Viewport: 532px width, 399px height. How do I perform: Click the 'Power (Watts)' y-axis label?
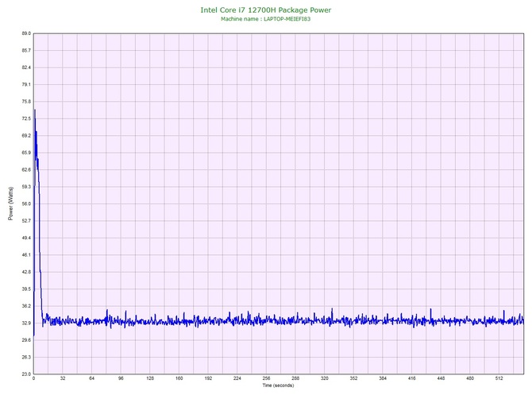coord(10,203)
